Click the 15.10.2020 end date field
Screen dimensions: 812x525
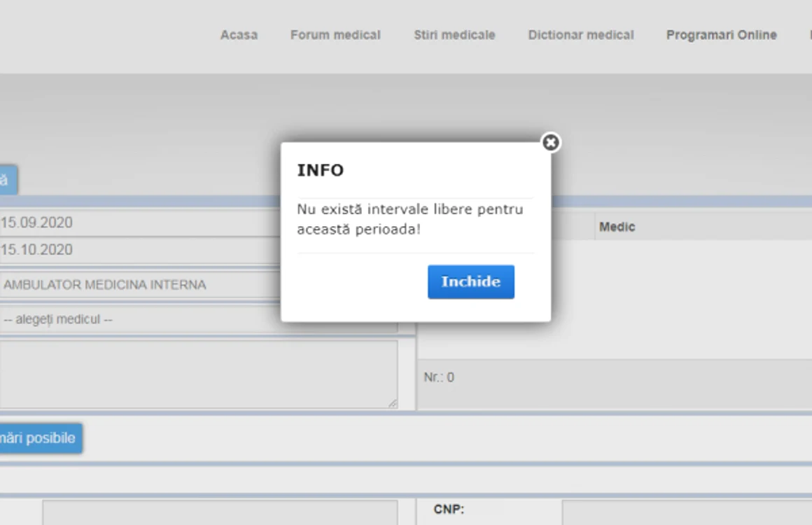pos(140,250)
